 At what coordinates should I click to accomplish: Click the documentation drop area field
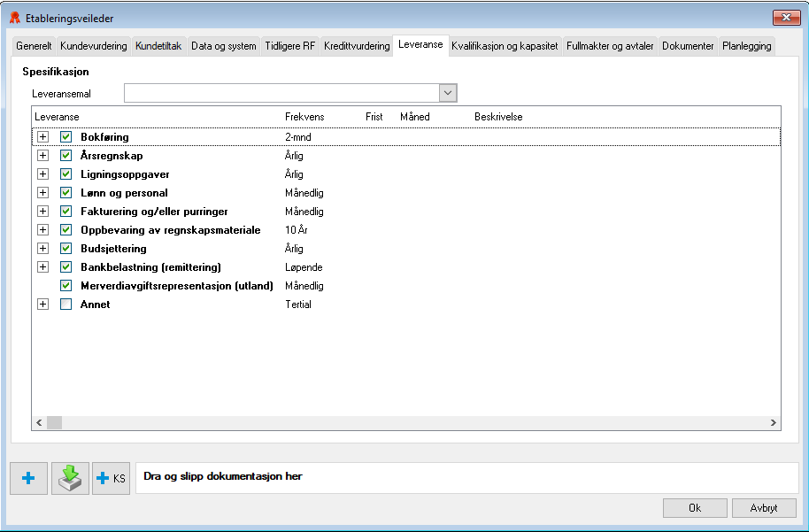tap(467, 478)
